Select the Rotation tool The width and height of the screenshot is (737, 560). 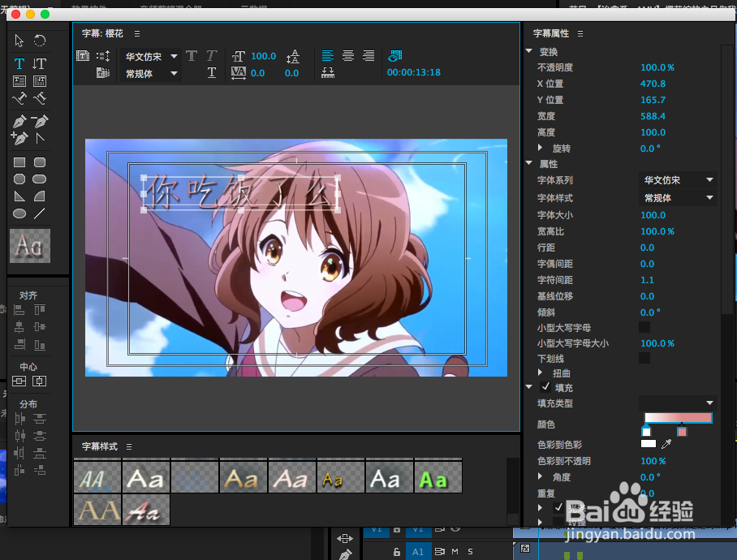[40, 41]
